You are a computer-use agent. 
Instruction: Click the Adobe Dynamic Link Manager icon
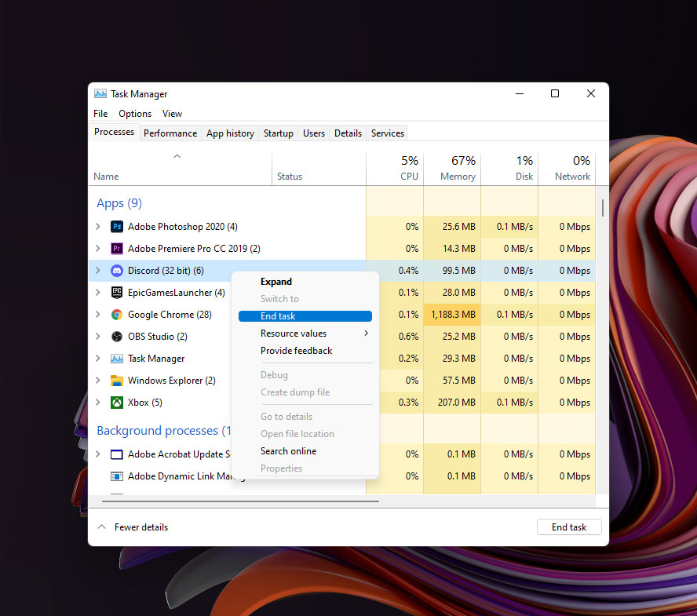[x=116, y=476]
